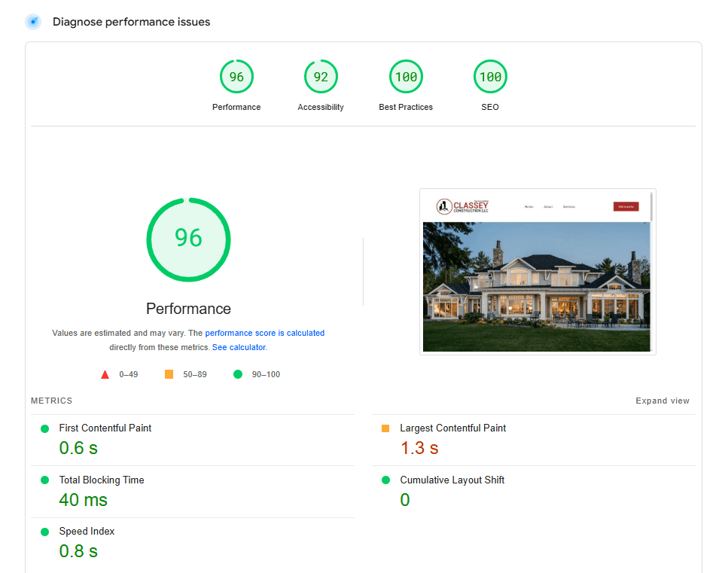This screenshot has height=573, width=728.
Task: Click the 'Diagnose performance issues' heading text
Action: [x=132, y=22]
